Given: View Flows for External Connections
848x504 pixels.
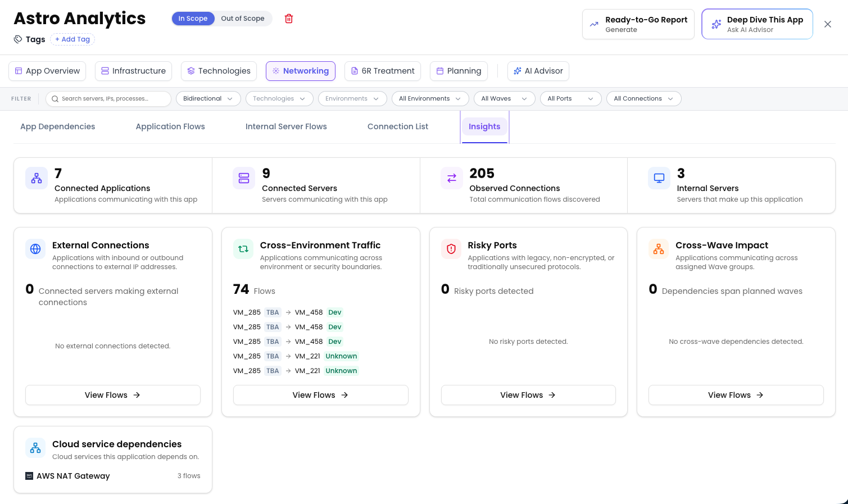Looking at the screenshot, I should click(x=113, y=395).
